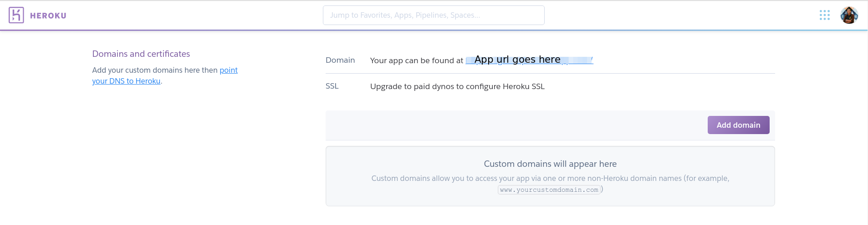Click the SSL row label
868x225 pixels.
(332, 86)
